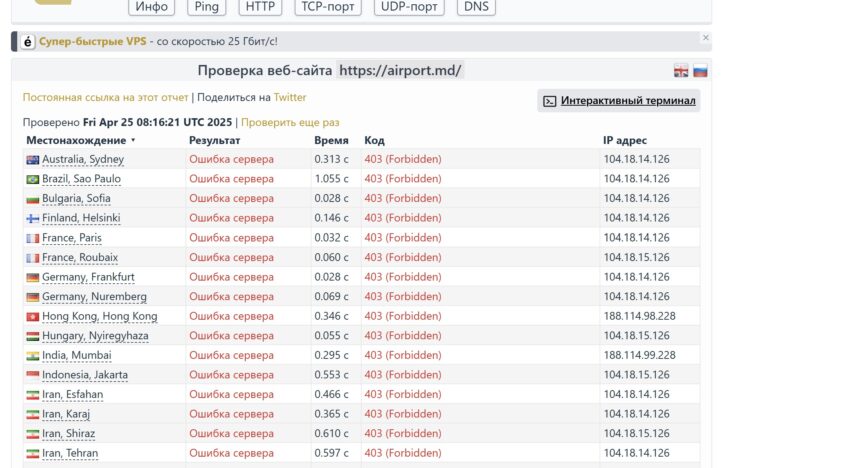Switch to the TCP-порт tab

328,7
